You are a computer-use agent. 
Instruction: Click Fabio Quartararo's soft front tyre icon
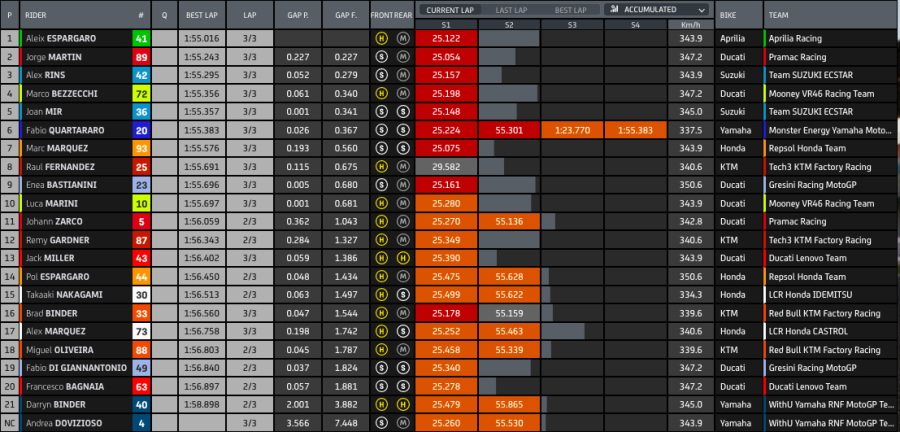tap(381, 130)
